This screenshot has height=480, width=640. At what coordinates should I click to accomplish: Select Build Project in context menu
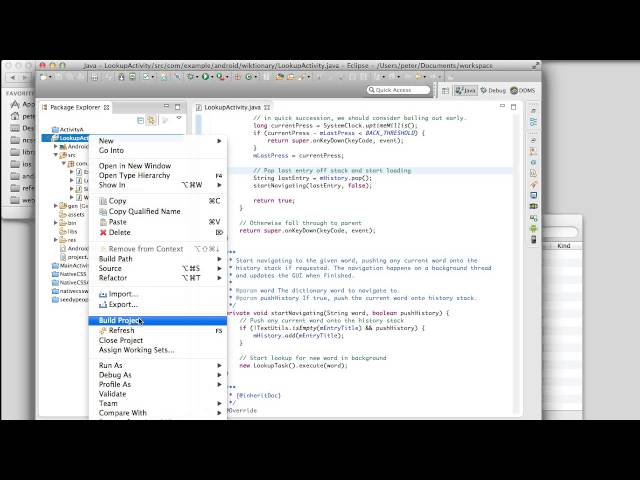point(158,321)
